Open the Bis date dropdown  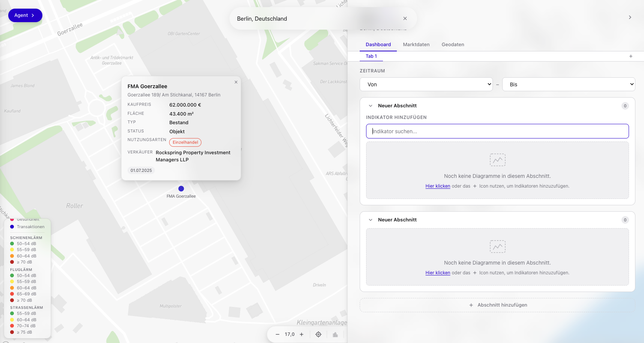click(x=569, y=84)
